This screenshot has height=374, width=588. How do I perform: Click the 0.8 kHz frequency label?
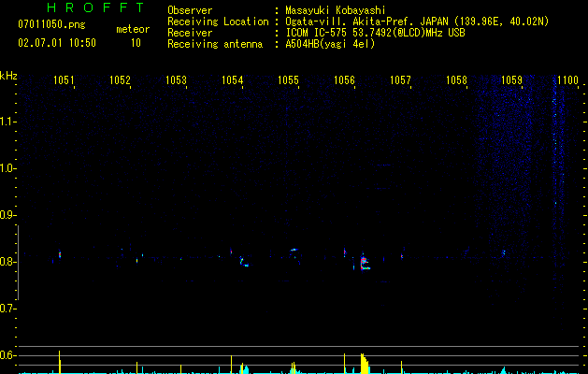coord(7,262)
